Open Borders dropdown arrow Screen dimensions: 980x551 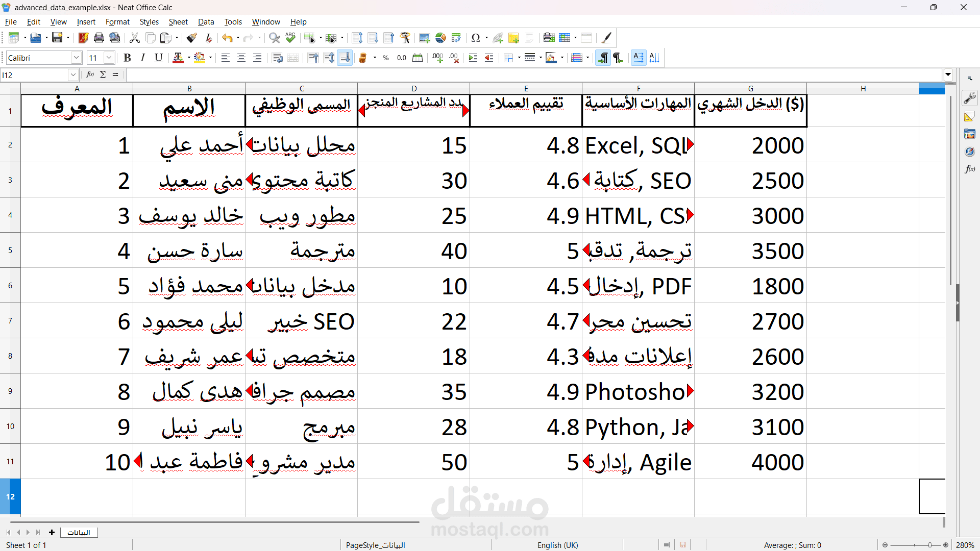pos(519,58)
